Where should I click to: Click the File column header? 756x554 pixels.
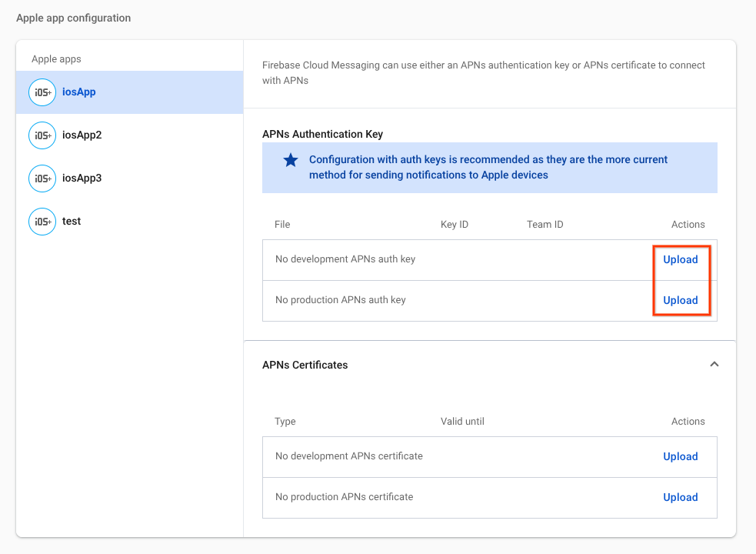coord(282,225)
